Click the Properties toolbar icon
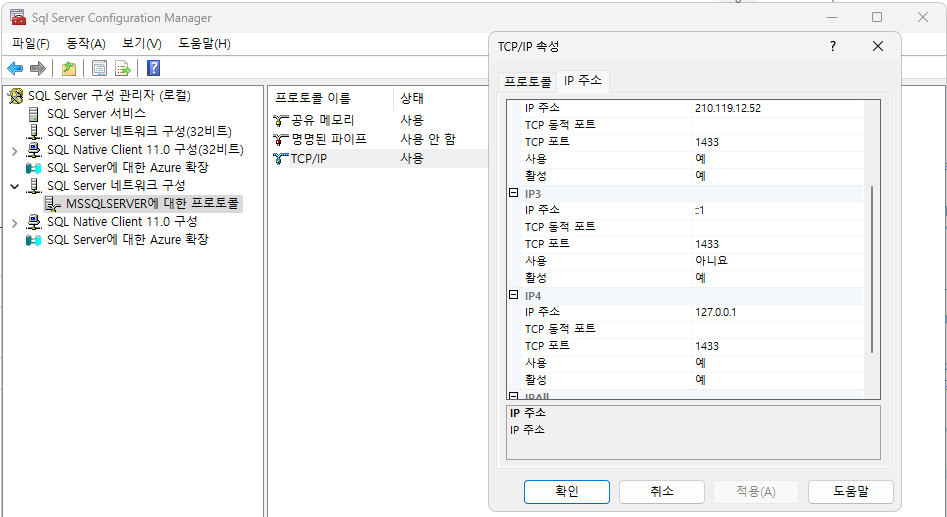This screenshot has width=947, height=517. [99, 68]
